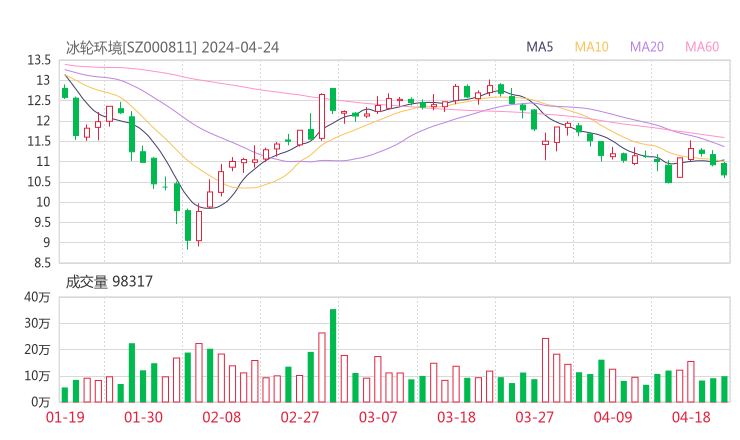The height and width of the screenshot is (440, 740).
Task: Select the 01-30 date label
Action: pos(143,418)
